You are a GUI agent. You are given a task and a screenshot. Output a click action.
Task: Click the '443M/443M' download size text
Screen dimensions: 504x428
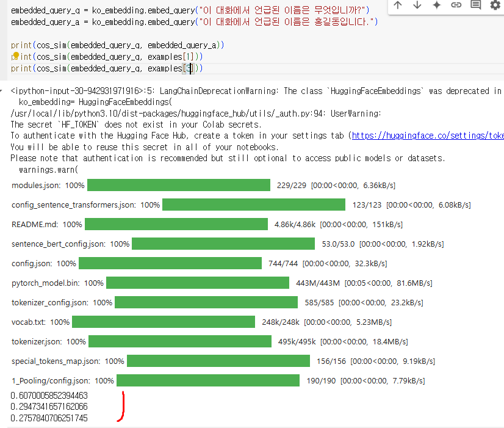[317, 283]
